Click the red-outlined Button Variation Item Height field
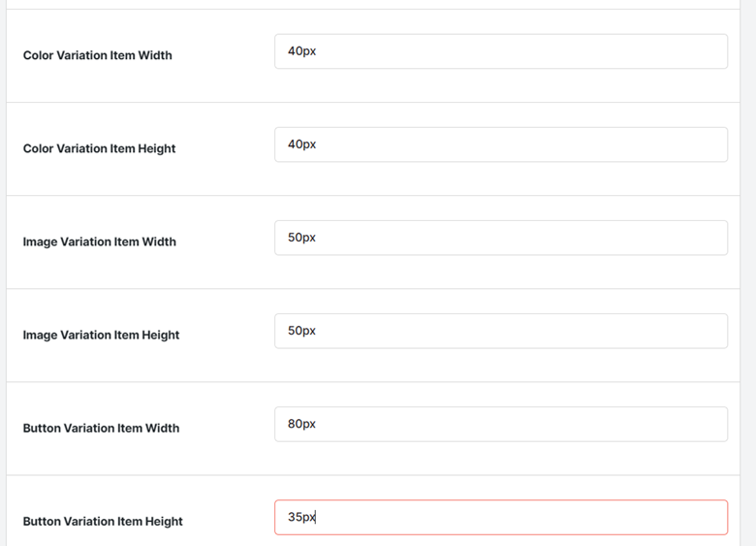Screen dimensions: 756x546 (501, 517)
